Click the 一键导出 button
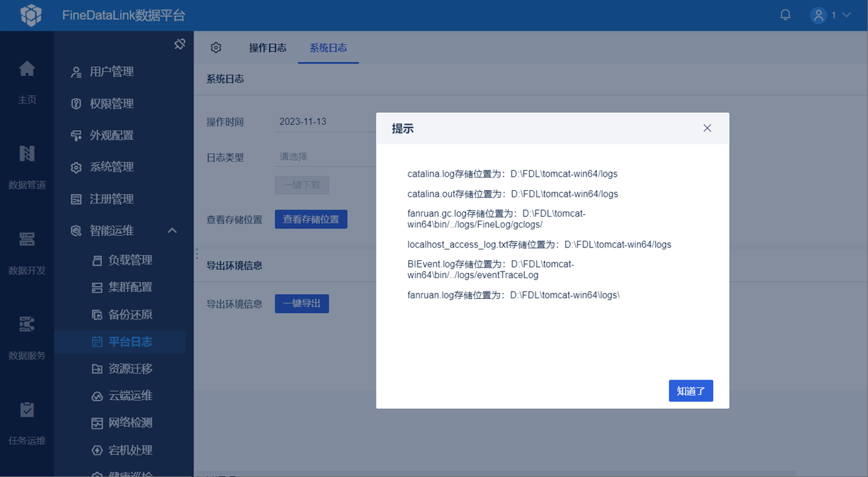Image resolution: width=868 pixels, height=477 pixels. pyautogui.click(x=302, y=304)
